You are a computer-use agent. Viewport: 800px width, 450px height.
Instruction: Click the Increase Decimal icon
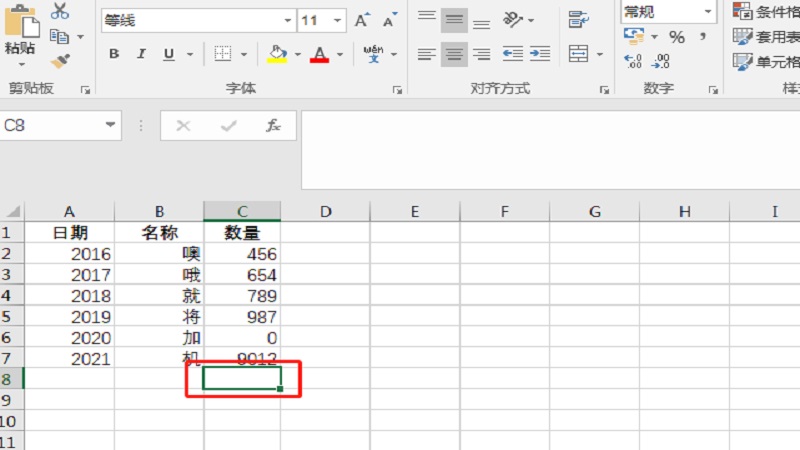coord(633,61)
